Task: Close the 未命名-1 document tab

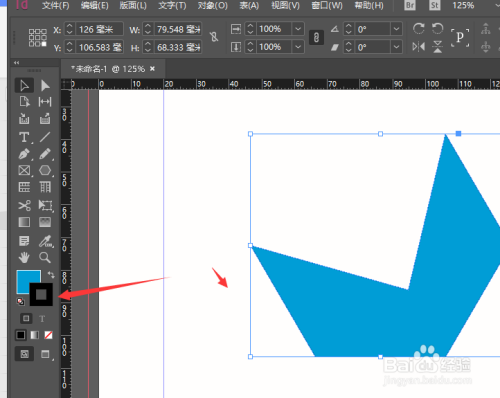Action: pos(152,69)
